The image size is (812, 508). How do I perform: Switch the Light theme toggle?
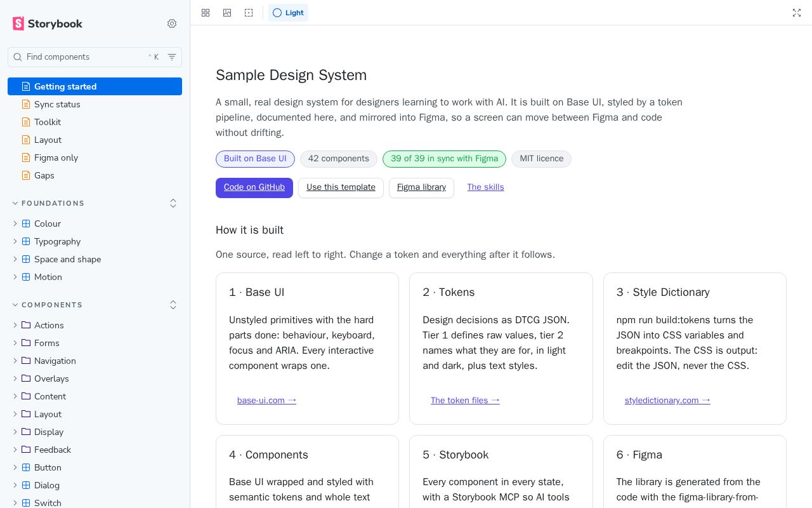[288, 13]
